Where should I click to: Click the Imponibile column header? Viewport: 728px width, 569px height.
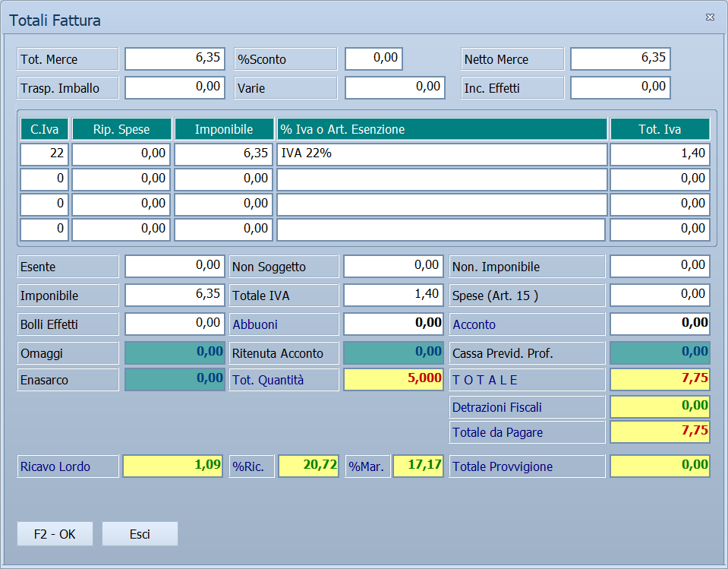pyautogui.click(x=224, y=128)
